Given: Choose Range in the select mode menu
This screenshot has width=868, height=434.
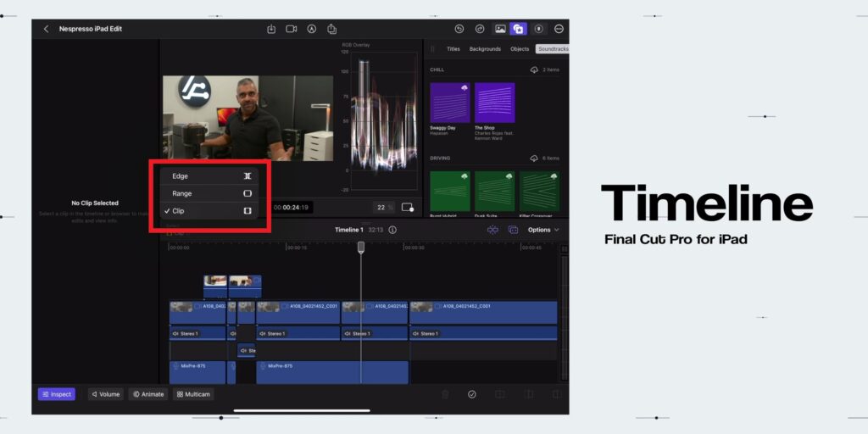Looking at the screenshot, I should click(x=209, y=194).
